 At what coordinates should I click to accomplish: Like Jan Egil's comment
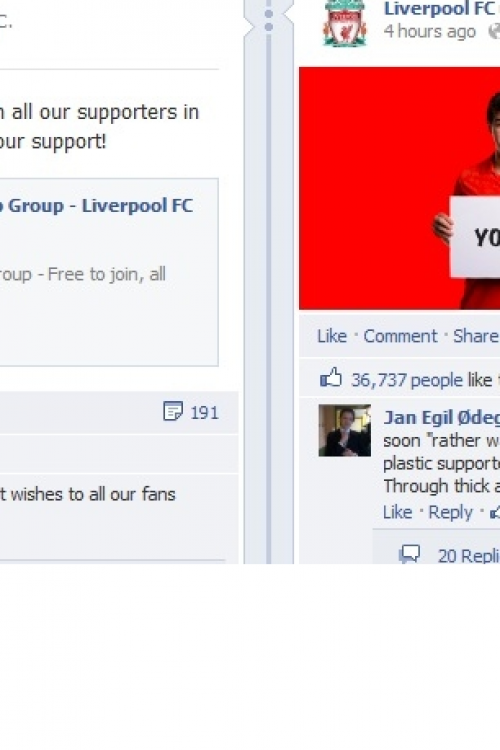[x=397, y=512]
